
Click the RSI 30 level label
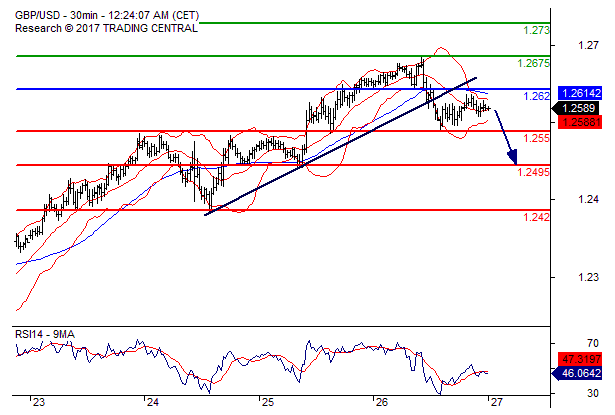tap(593, 393)
